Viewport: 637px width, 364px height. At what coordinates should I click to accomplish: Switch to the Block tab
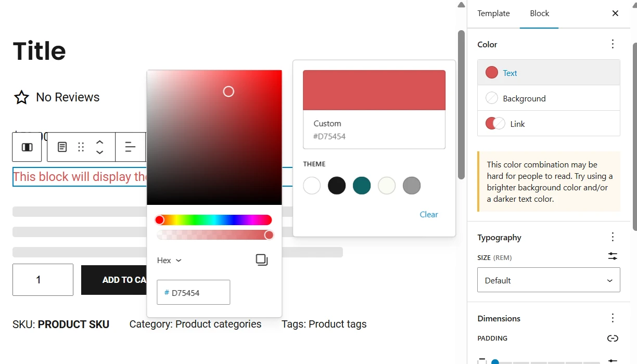click(539, 13)
